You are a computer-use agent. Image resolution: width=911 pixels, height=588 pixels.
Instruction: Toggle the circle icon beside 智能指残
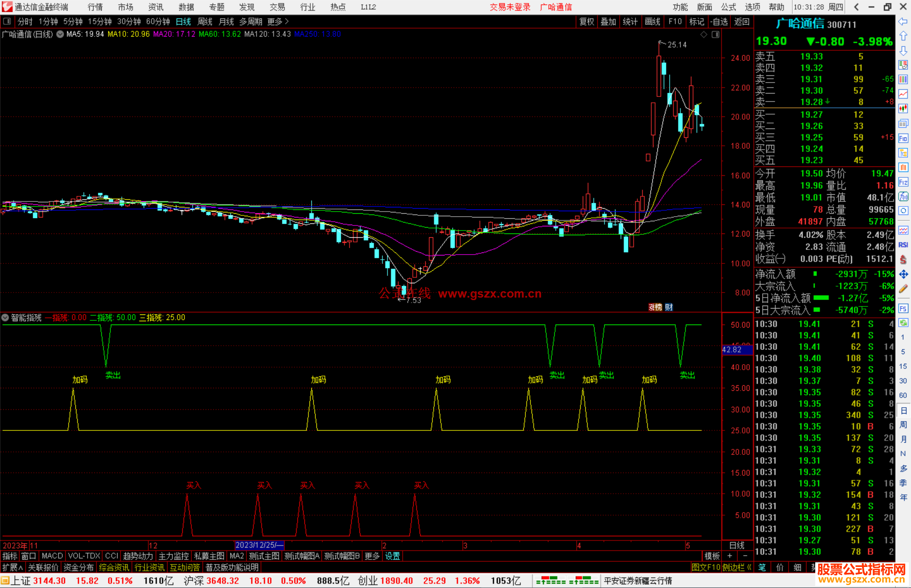pos(5,317)
